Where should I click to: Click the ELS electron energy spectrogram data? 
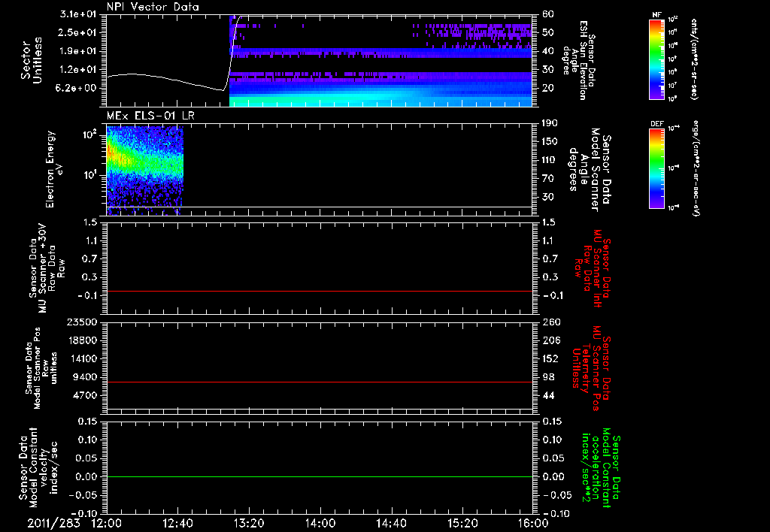[x=145, y=169]
